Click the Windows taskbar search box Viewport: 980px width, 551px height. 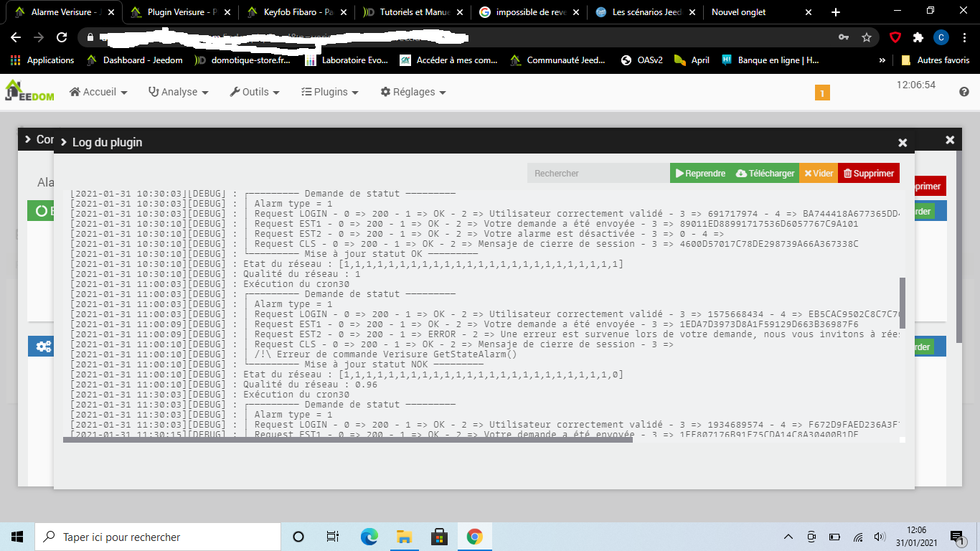pos(158,537)
